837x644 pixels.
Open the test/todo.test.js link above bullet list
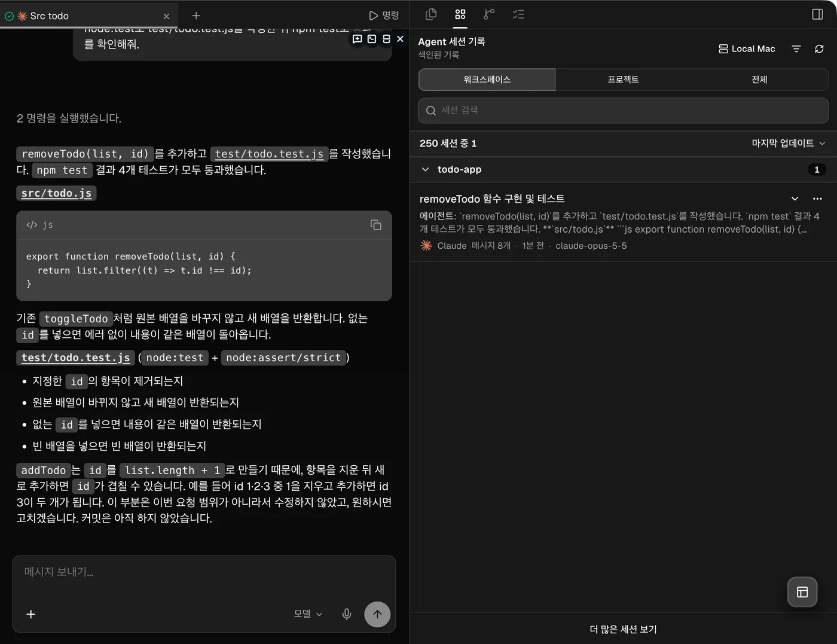[75, 358]
